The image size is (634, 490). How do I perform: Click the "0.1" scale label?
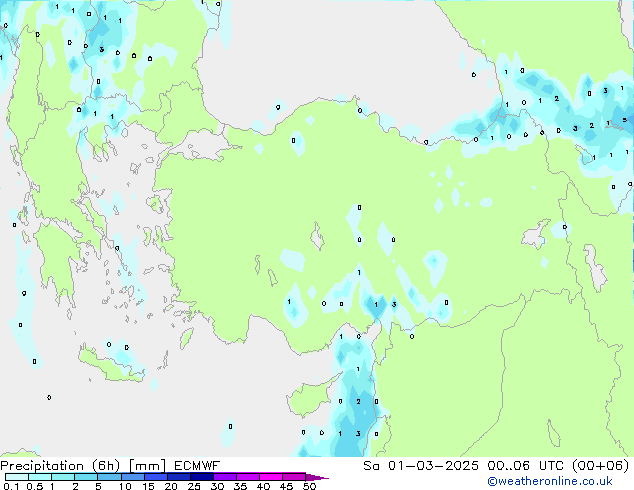pos(11,486)
